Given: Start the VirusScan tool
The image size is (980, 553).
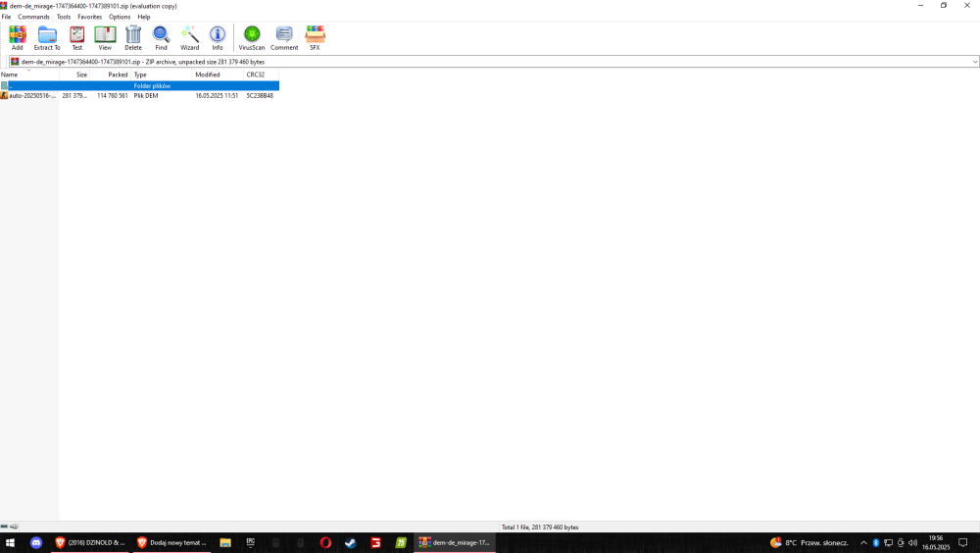Looking at the screenshot, I should pos(252,37).
